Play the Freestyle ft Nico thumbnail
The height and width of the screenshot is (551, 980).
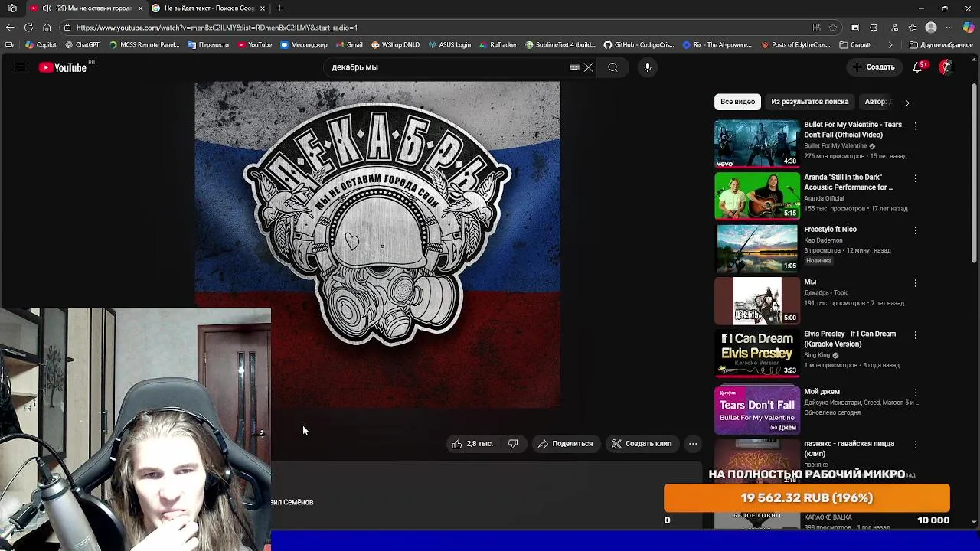757,249
